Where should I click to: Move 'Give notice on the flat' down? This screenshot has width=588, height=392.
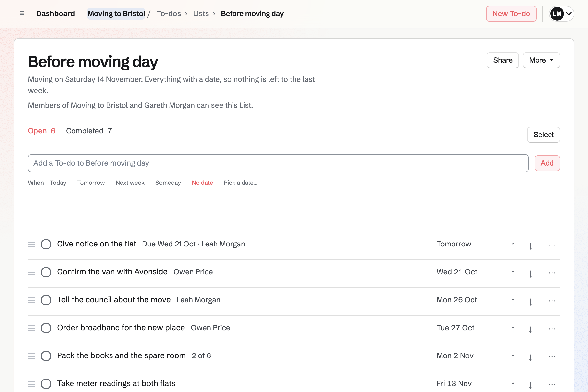530,245
